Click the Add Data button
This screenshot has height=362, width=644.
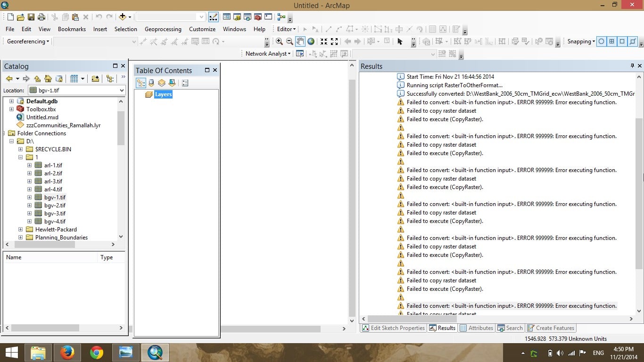pyautogui.click(x=123, y=17)
